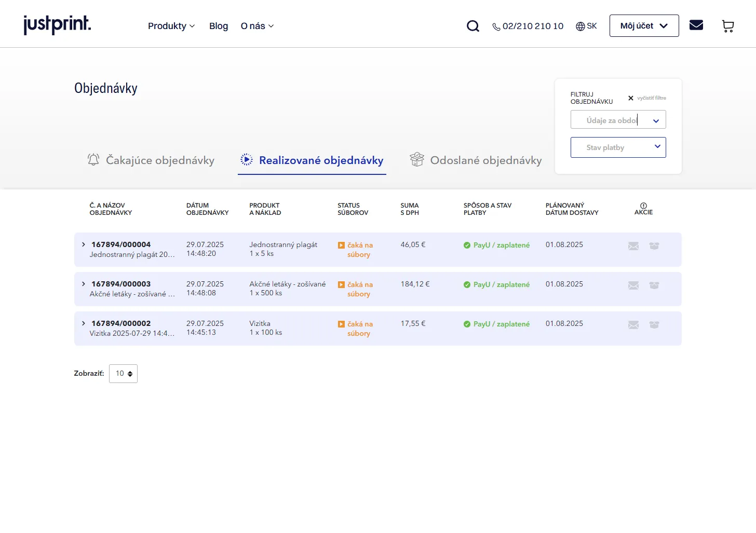Open the shopping cart icon
This screenshot has width=756, height=533.
[x=728, y=26]
